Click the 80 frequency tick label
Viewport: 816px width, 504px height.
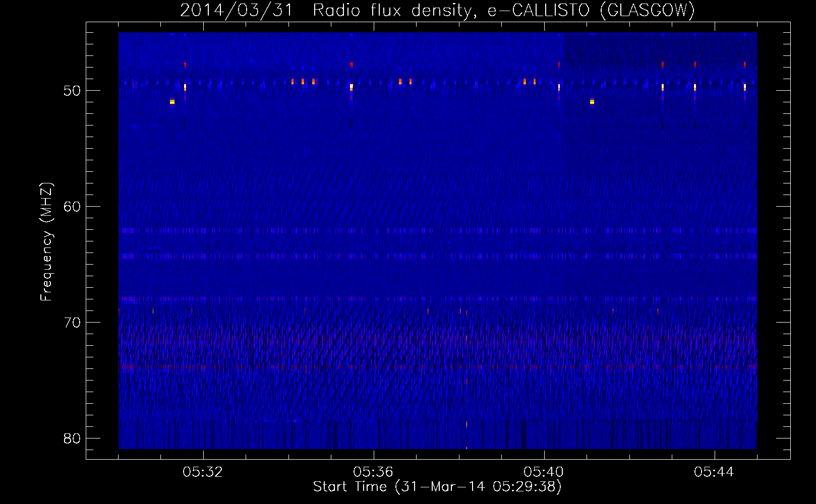pos(73,439)
